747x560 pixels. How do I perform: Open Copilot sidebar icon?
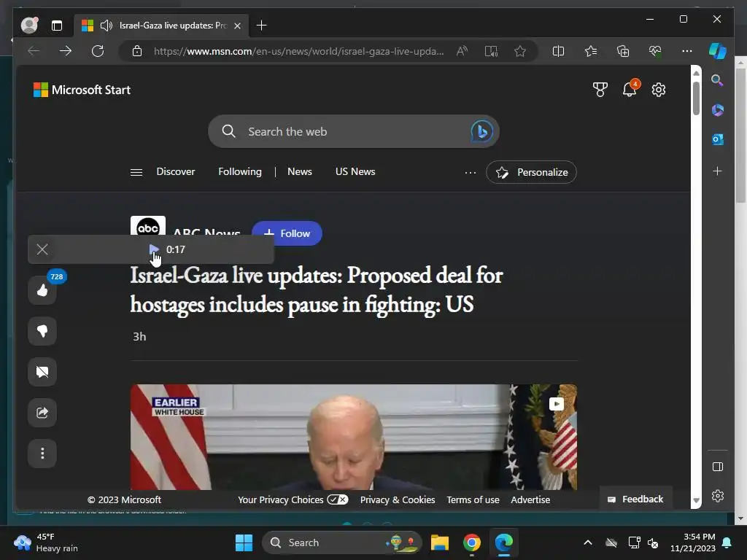(x=718, y=51)
